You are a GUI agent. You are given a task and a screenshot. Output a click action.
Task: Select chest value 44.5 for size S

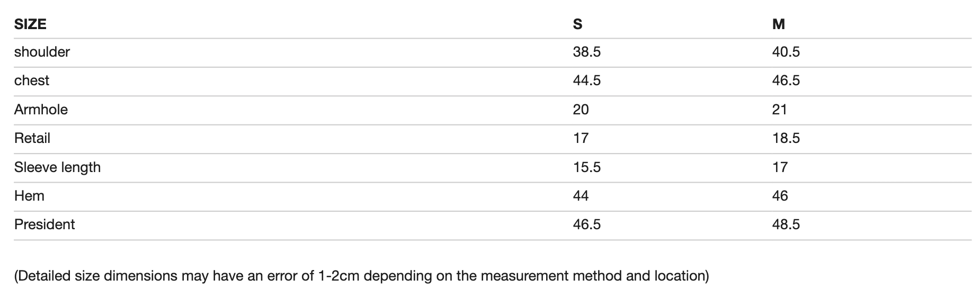(586, 80)
